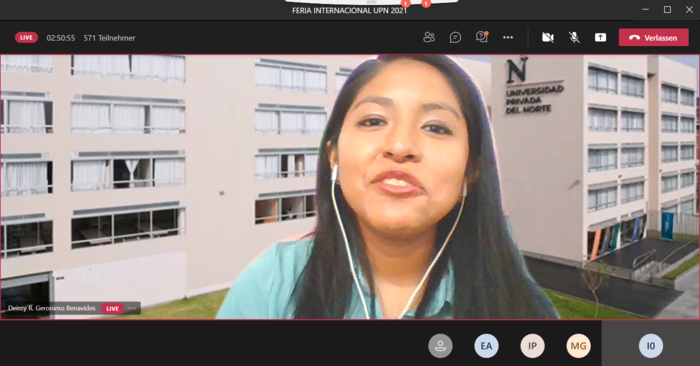Click the 571 Teilnehmer attendee count
Screen dimensions: 700x366
[109, 38]
